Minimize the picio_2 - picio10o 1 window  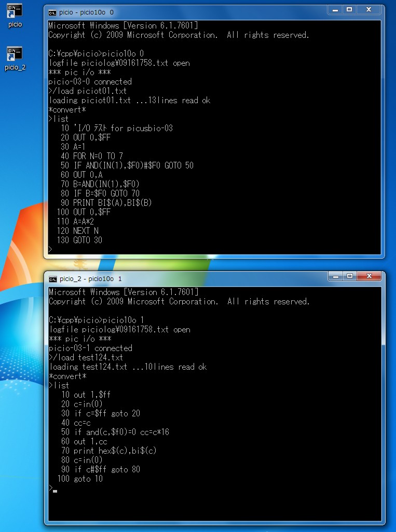336,276
